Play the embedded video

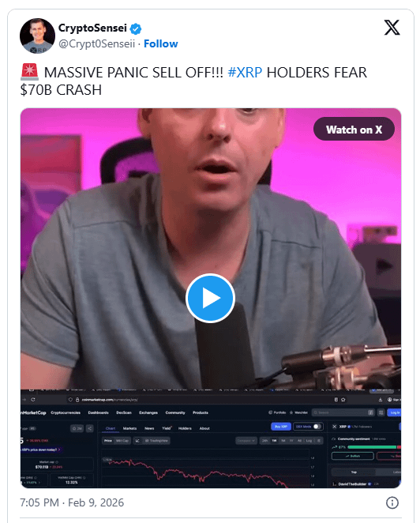pyautogui.click(x=210, y=298)
